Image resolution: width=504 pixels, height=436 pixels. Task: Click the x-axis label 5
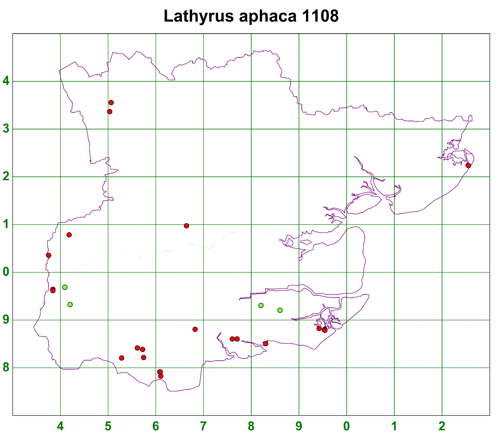pos(108,426)
